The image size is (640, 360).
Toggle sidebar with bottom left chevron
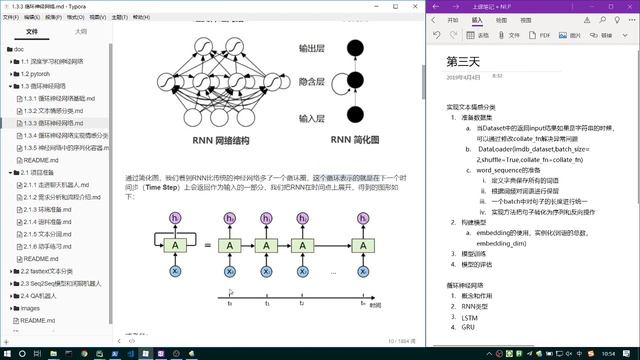point(119,341)
